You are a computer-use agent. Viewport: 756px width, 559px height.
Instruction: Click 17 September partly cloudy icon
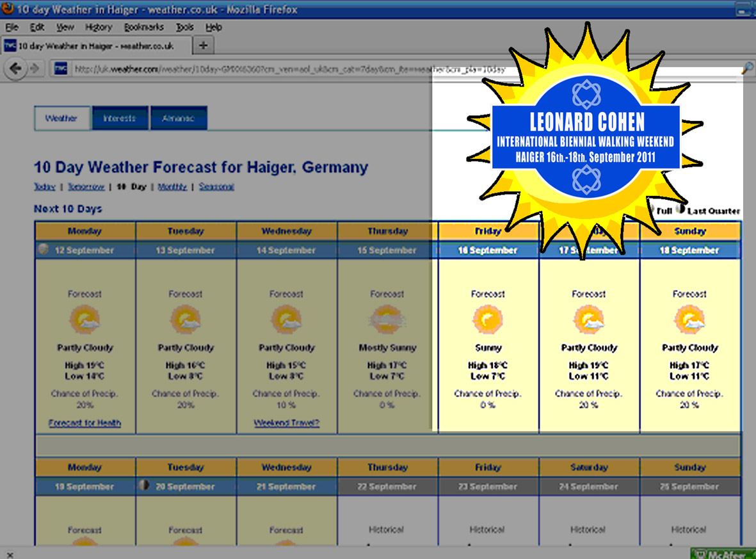coord(588,320)
